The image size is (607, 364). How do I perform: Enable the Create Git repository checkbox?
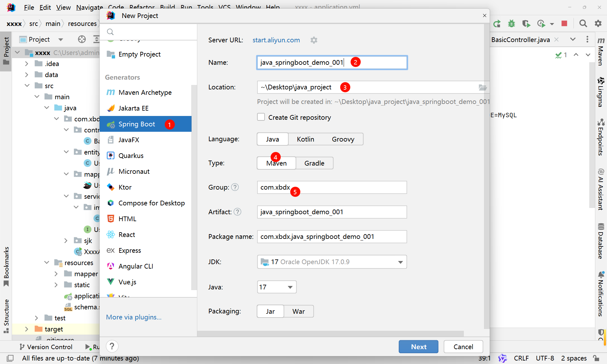pos(261,117)
